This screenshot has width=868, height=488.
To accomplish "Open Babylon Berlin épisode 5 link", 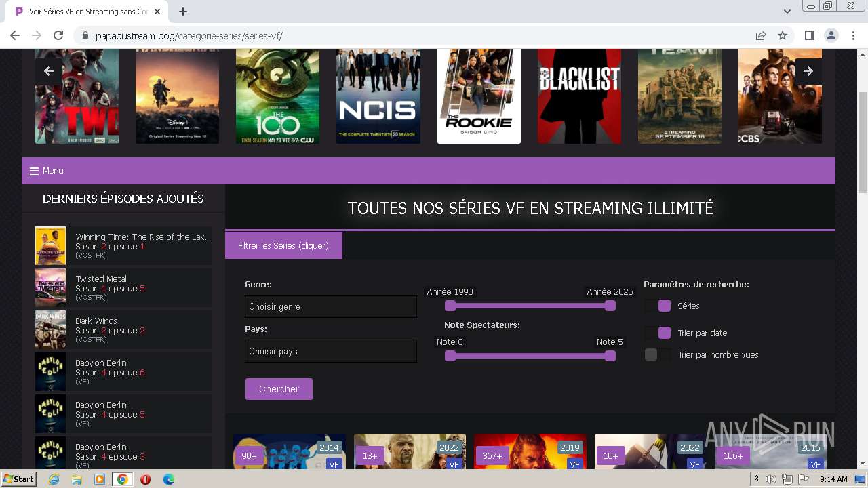I will tap(123, 413).
